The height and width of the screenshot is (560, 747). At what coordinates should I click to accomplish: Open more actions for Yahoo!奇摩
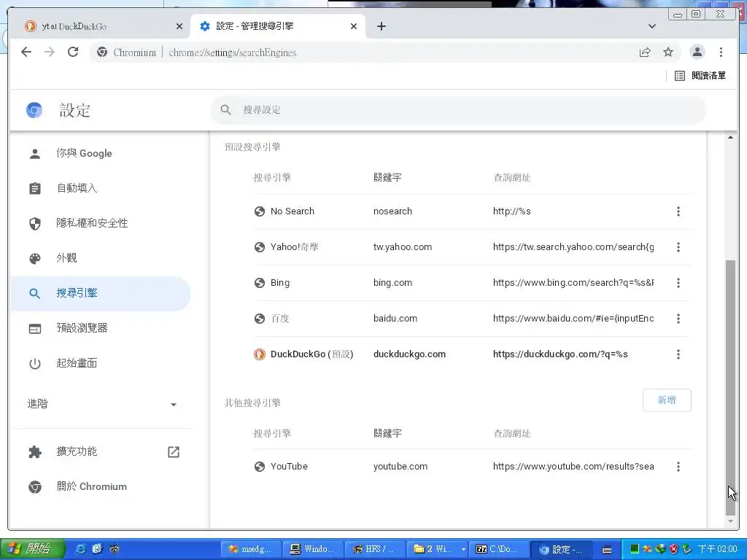(678, 247)
